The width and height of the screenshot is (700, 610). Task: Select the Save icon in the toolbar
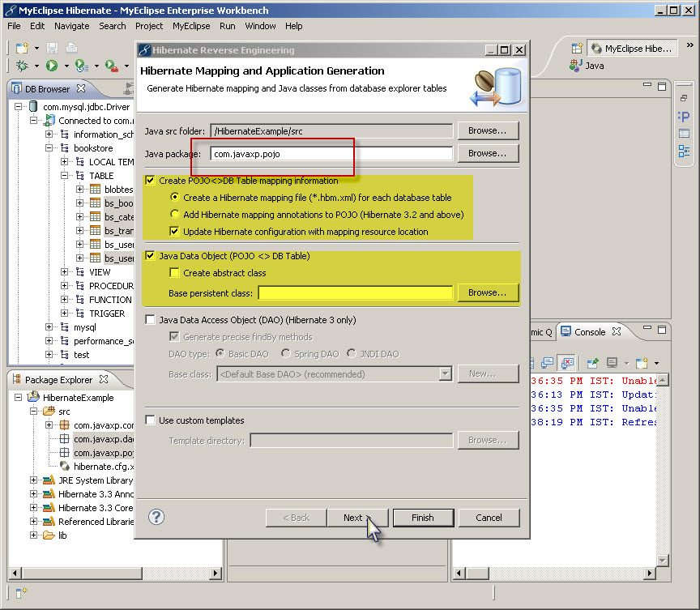[x=51, y=49]
